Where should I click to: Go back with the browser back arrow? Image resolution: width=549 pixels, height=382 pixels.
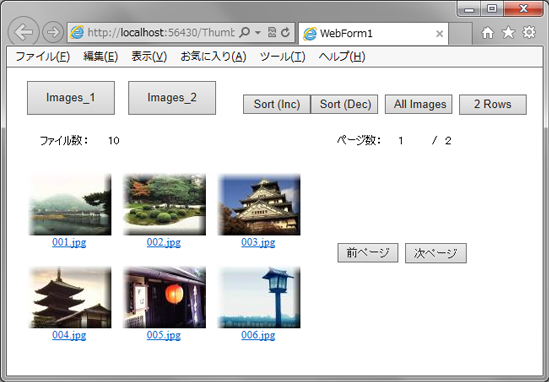(23, 32)
